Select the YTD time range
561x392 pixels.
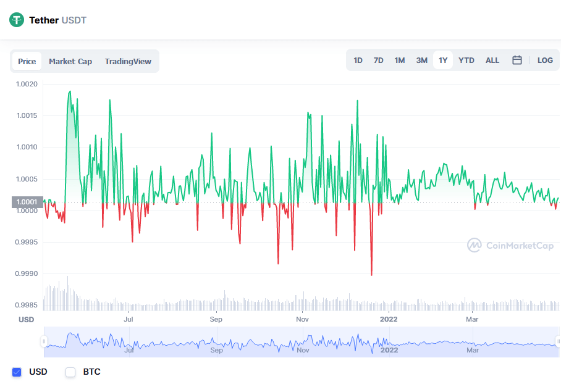tap(466, 60)
